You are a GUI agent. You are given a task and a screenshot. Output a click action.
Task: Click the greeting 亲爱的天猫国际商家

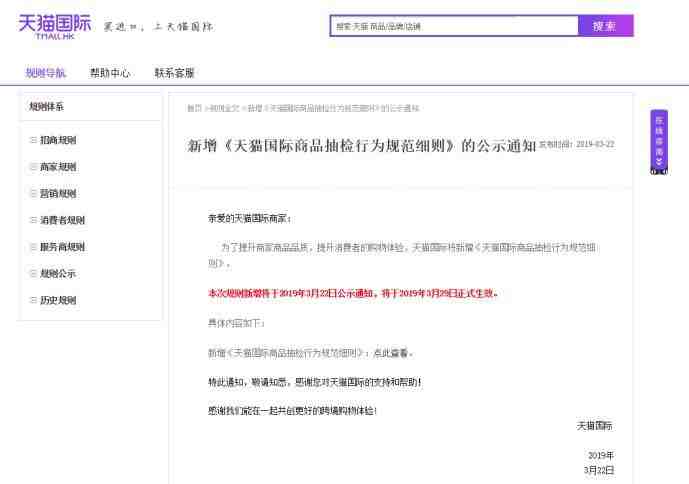pos(249,218)
